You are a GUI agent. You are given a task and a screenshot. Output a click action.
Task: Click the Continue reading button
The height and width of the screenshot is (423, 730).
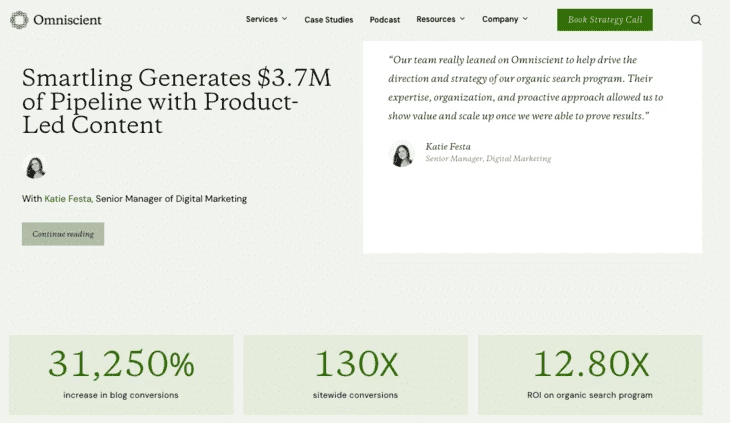click(63, 234)
